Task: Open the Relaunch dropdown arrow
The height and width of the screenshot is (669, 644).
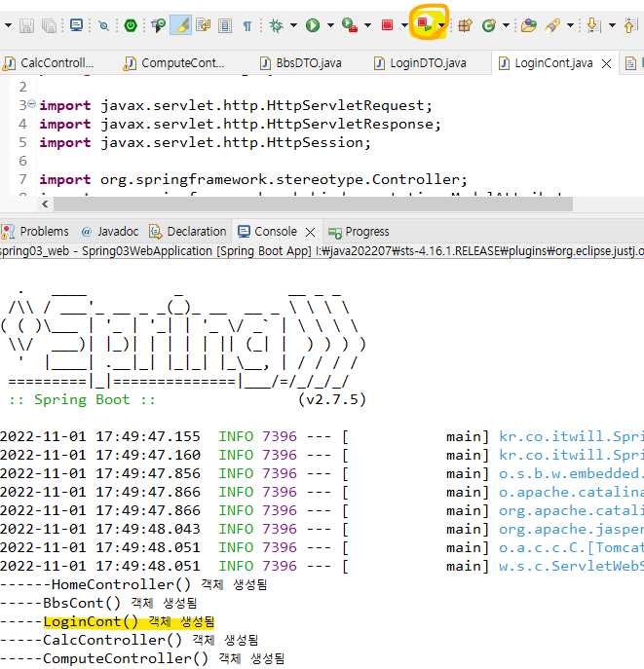Action: [x=441, y=25]
